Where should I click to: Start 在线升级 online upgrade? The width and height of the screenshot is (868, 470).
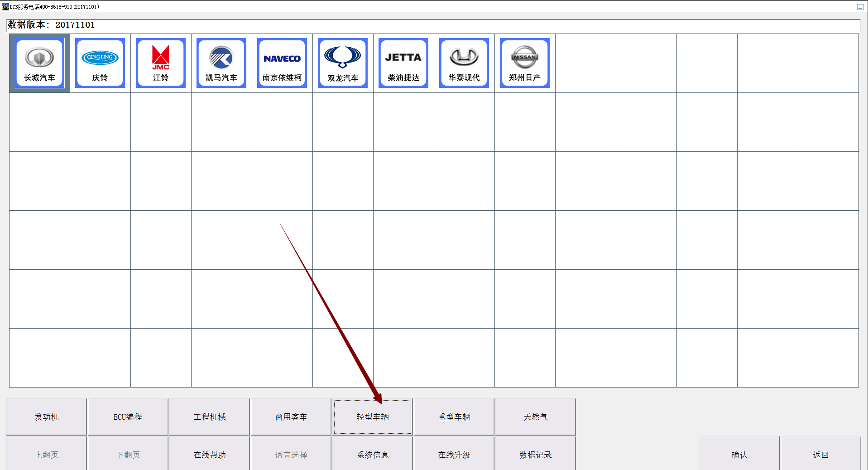(x=454, y=454)
